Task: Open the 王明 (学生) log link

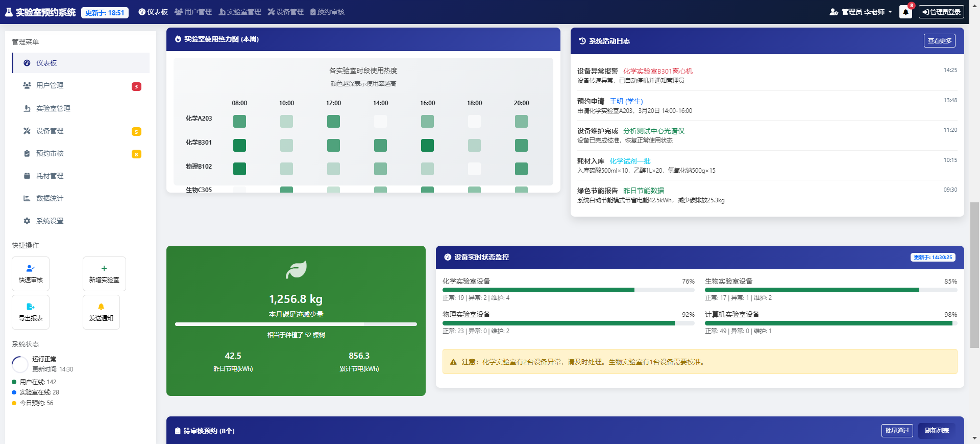Action: coord(626,101)
